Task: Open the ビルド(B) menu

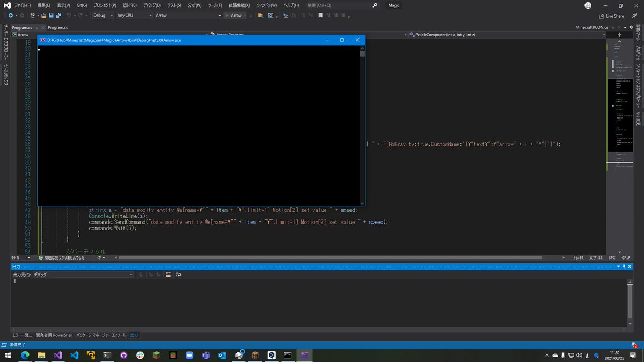Action: coord(129,5)
